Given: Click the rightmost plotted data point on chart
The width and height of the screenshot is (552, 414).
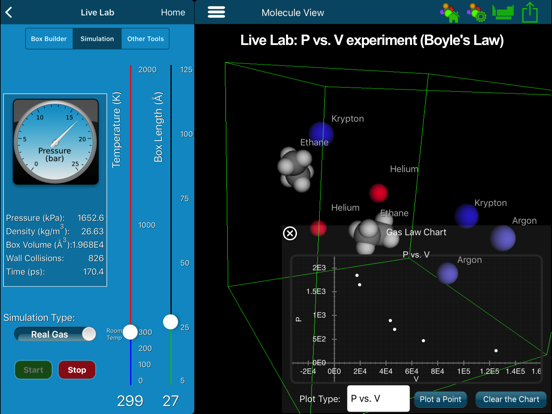Looking at the screenshot, I should pos(496,351).
